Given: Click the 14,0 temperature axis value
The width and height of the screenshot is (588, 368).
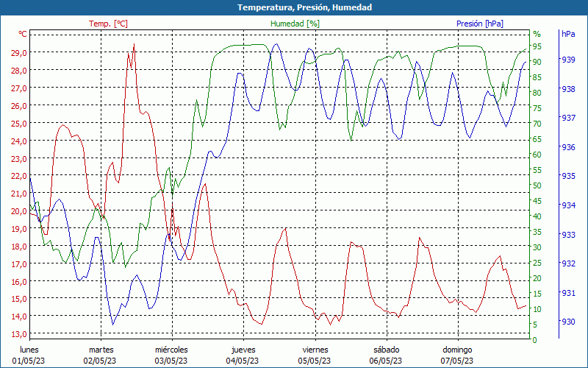Looking at the screenshot, I should click(18, 316).
